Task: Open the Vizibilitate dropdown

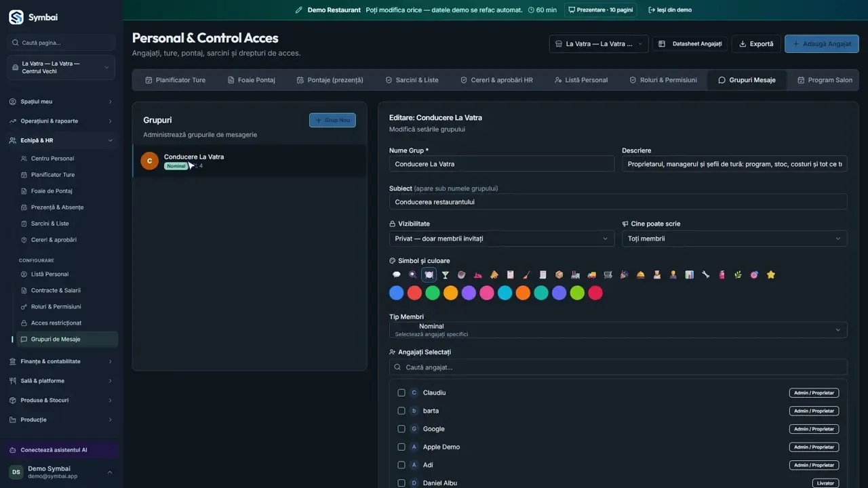Action: [x=502, y=239]
